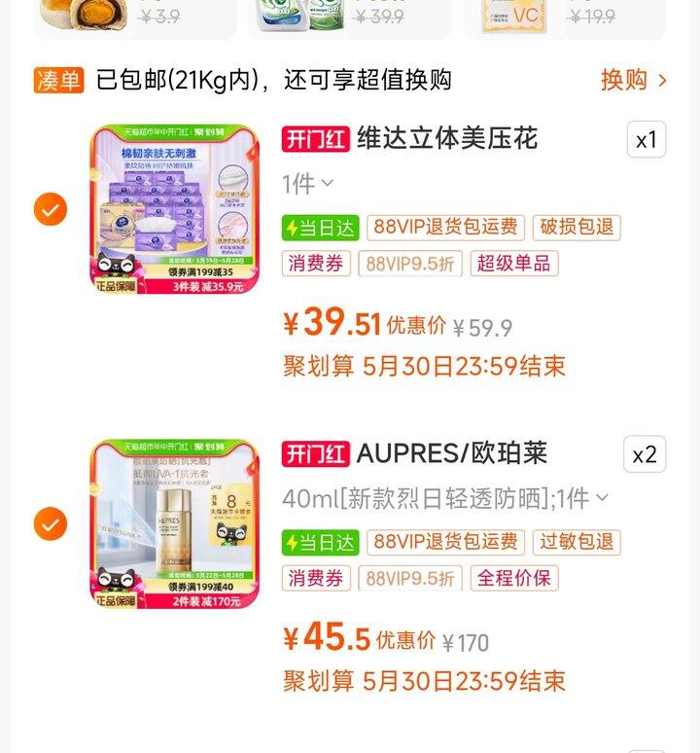Tap the 开门红 badge beside AUPRES/欧珀莱
The width and height of the screenshot is (700, 753).
(315, 453)
